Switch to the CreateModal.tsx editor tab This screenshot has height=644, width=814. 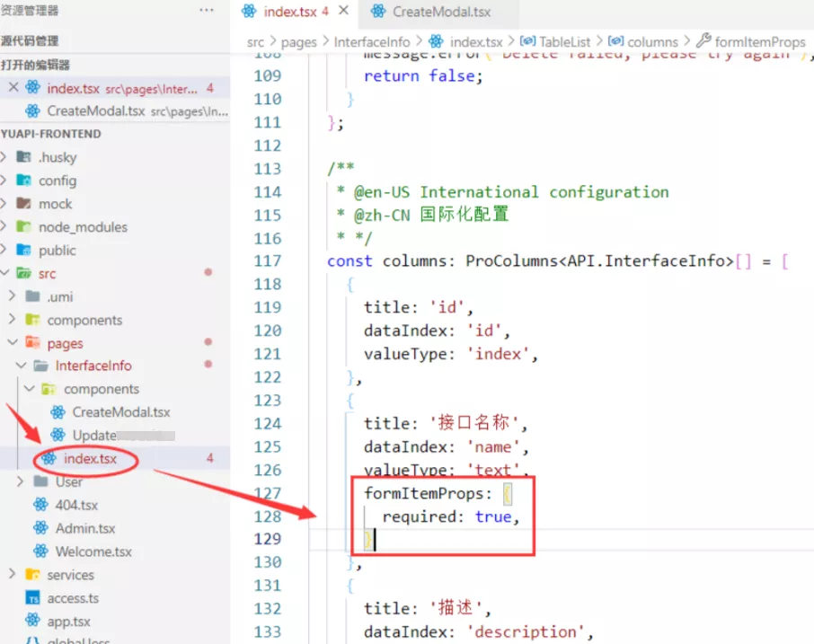(441, 12)
